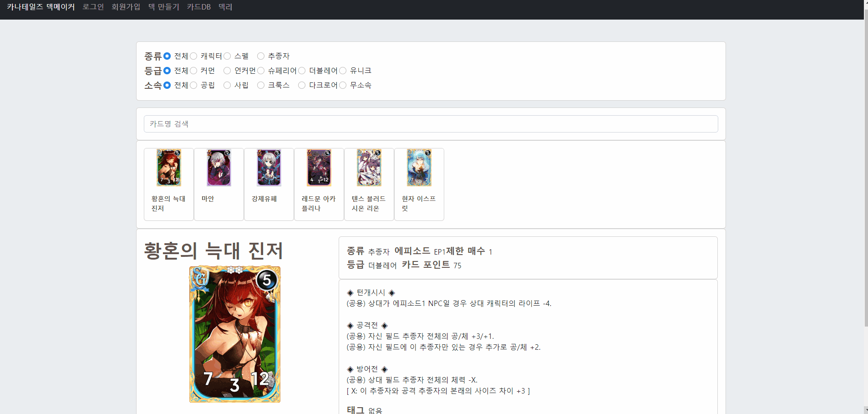View details of 강제유페 card

[269, 168]
